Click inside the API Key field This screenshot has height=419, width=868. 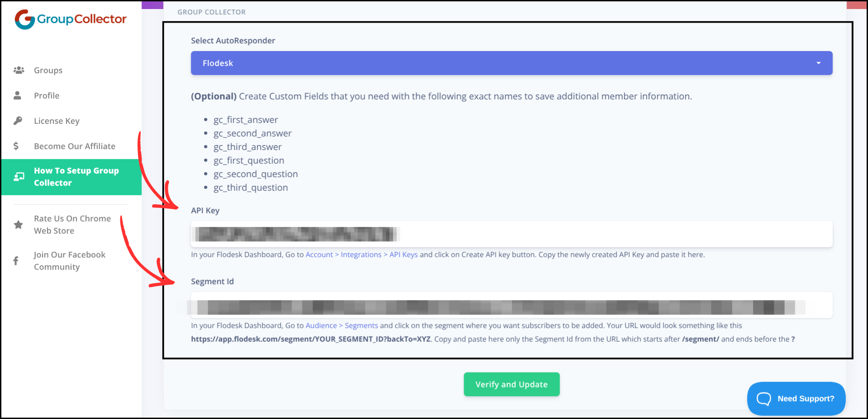(512, 234)
